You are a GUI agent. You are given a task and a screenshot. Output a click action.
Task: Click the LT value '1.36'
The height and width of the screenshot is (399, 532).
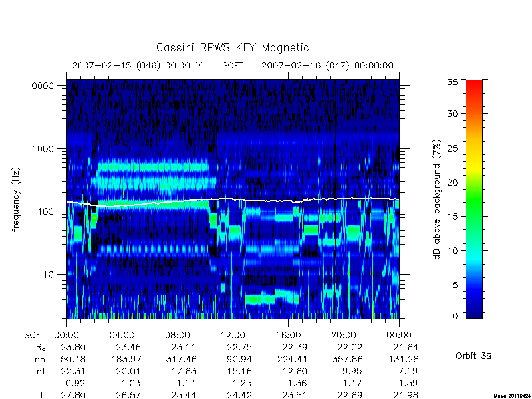297,383
